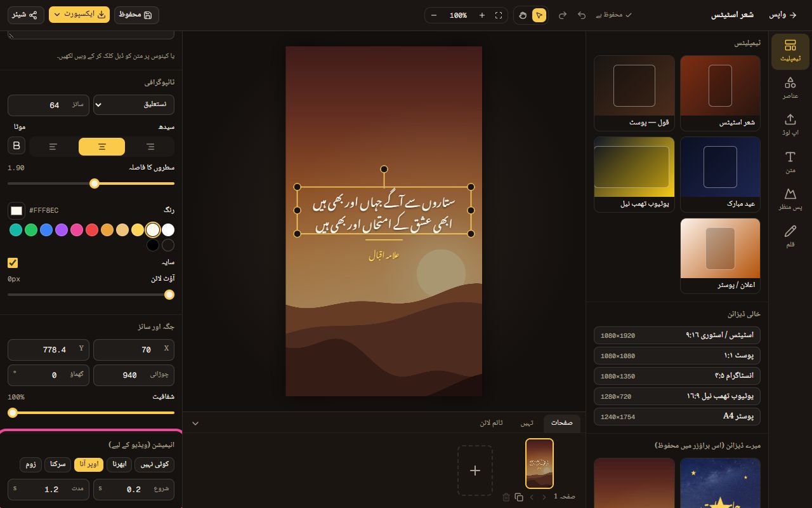The image size is (812, 508).
Task: Delete page 1 trash icon
Action: 506,497
